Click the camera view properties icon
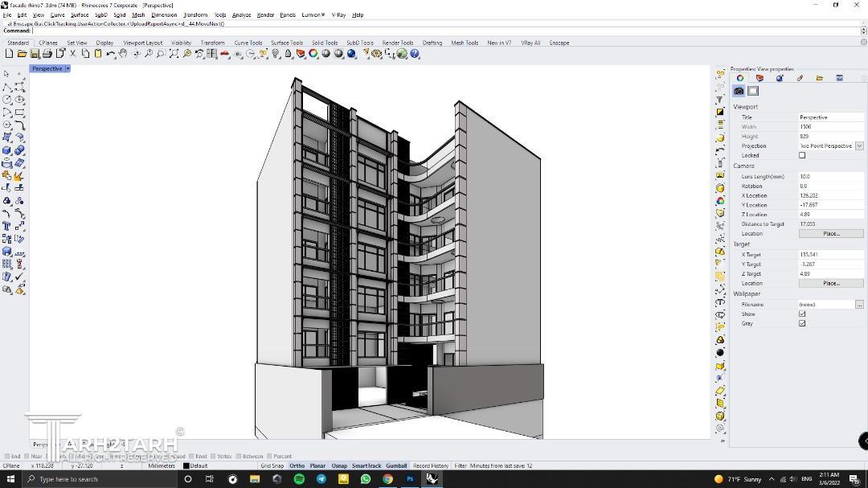Viewport: 868px width, 488px height. click(739, 91)
